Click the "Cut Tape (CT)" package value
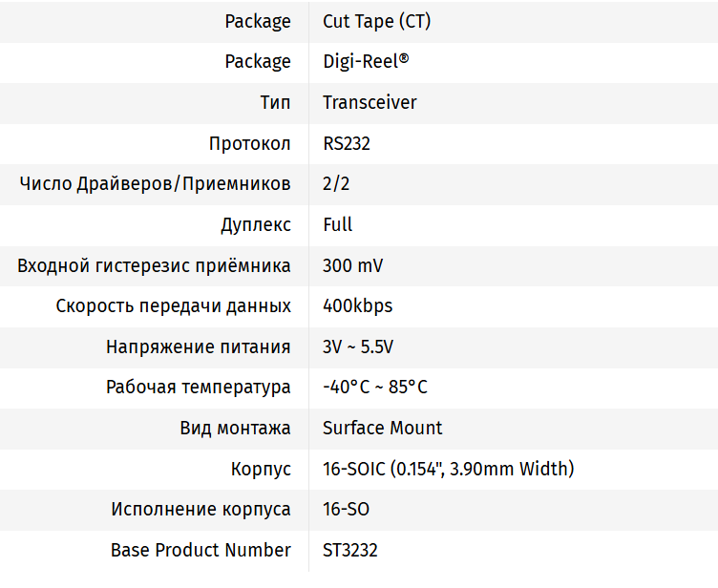Image resolution: width=718 pixels, height=588 pixels. coord(376,21)
